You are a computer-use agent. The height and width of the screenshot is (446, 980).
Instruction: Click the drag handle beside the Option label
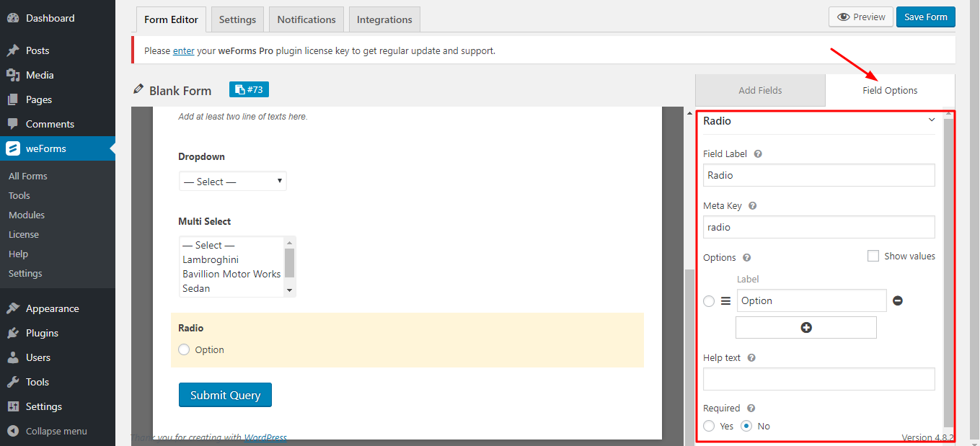(x=725, y=301)
